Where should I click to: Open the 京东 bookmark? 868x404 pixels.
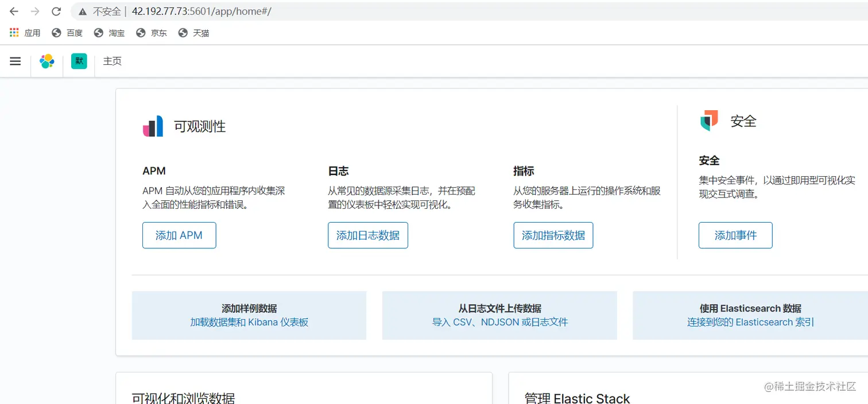click(x=152, y=33)
